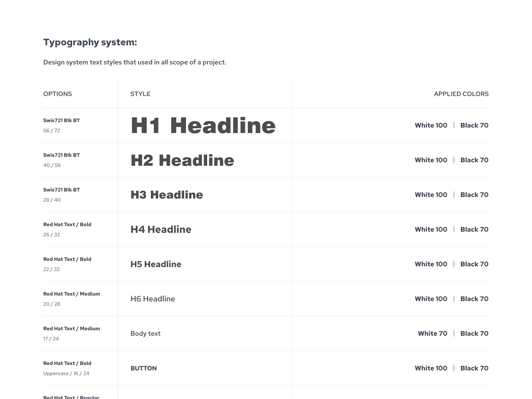
Task: Click the Red Hat Text / Medium 20 / 28 label
Action: point(71,294)
